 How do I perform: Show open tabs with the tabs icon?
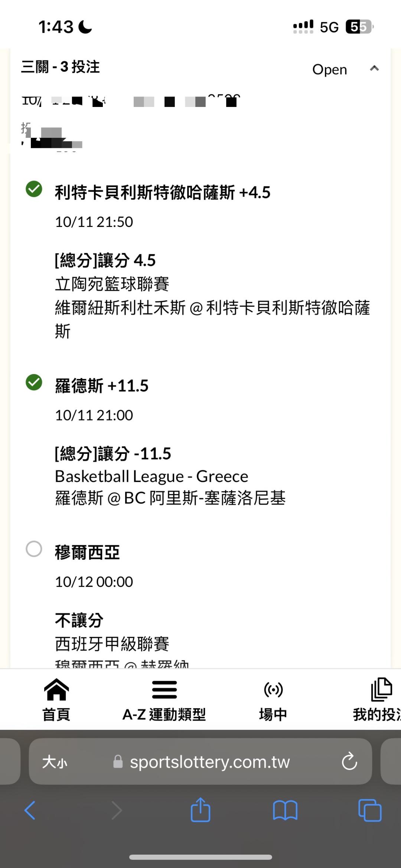pyautogui.click(x=370, y=810)
